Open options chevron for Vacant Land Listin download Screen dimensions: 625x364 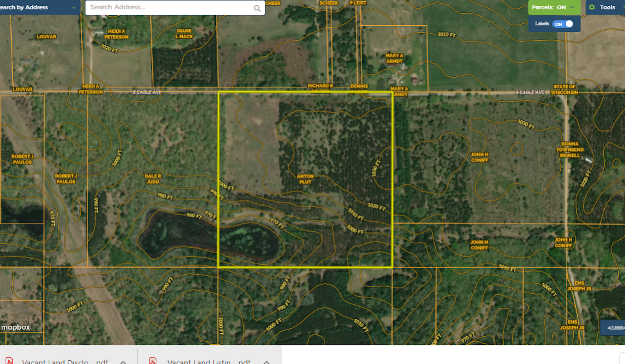point(266,362)
